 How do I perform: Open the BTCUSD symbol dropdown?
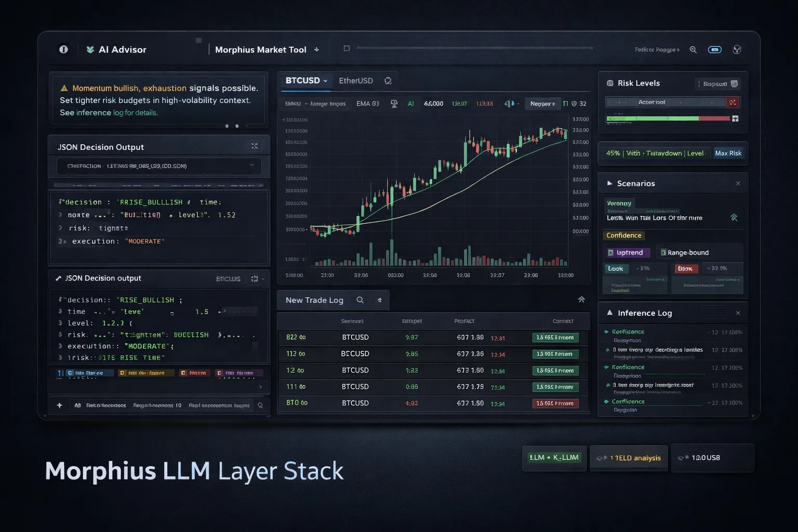click(306, 81)
